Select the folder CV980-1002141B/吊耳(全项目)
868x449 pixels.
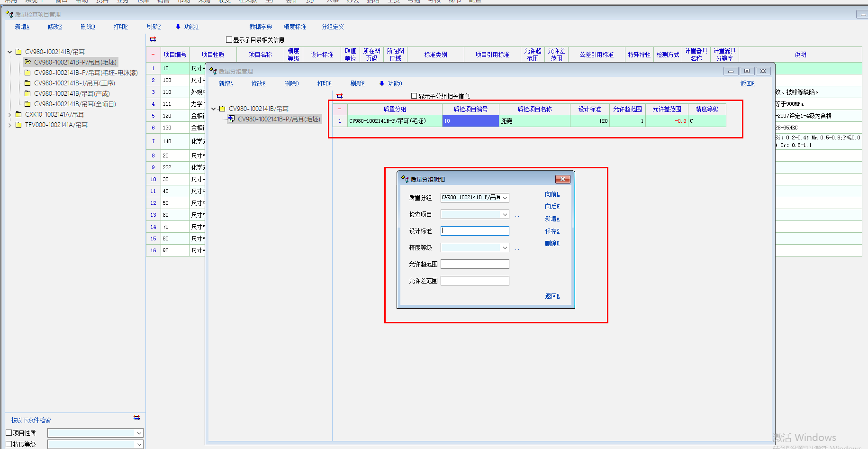pyautogui.click(x=27, y=104)
